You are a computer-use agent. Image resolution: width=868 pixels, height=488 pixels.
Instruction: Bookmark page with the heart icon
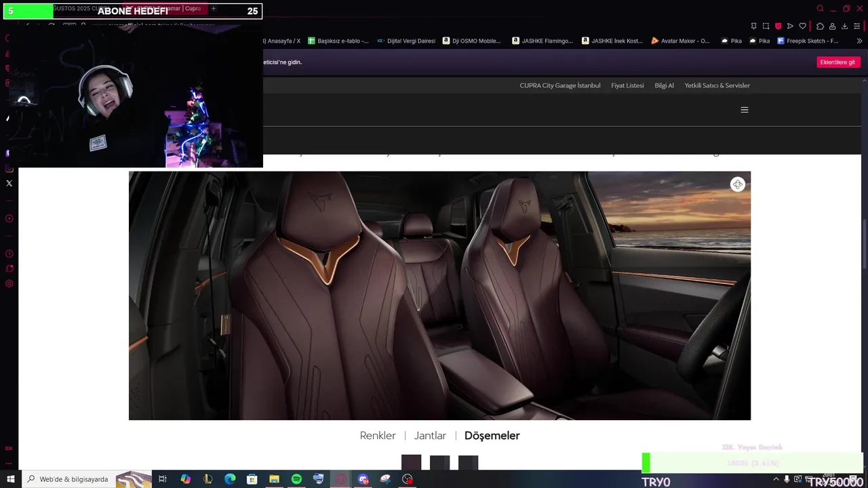(802, 26)
